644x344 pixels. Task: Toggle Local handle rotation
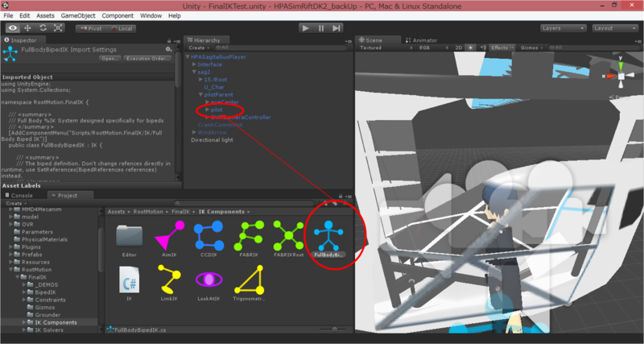click(122, 29)
